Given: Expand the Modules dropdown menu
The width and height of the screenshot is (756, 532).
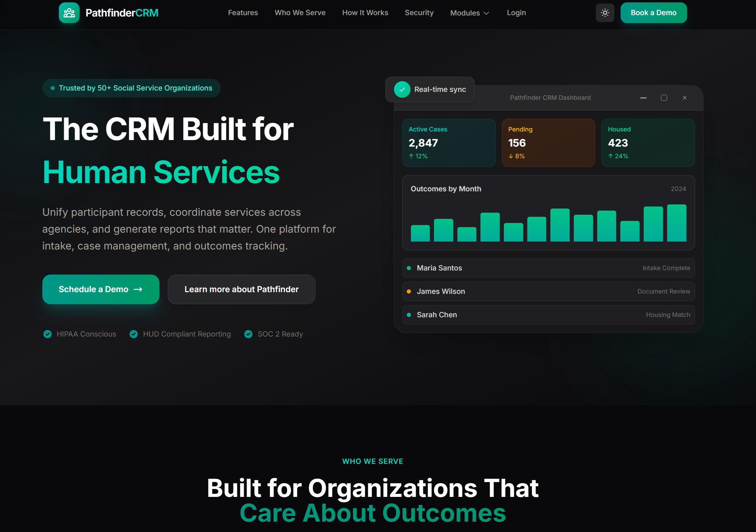Looking at the screenshot, I should 465,13.
